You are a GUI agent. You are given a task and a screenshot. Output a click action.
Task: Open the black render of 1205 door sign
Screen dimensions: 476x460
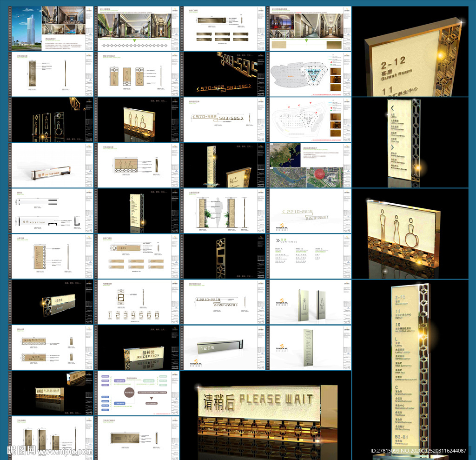(51, 302)
